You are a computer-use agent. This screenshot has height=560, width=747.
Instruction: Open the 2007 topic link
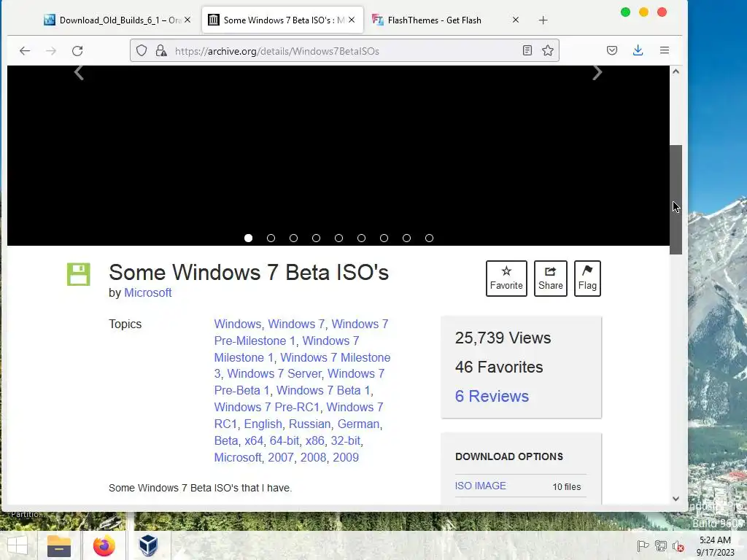coord(281,457)
